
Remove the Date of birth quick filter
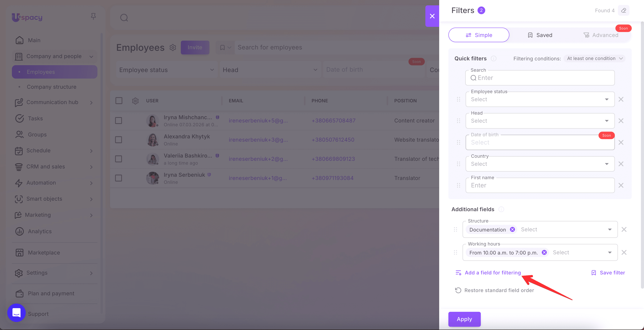[x=621, y=142]
